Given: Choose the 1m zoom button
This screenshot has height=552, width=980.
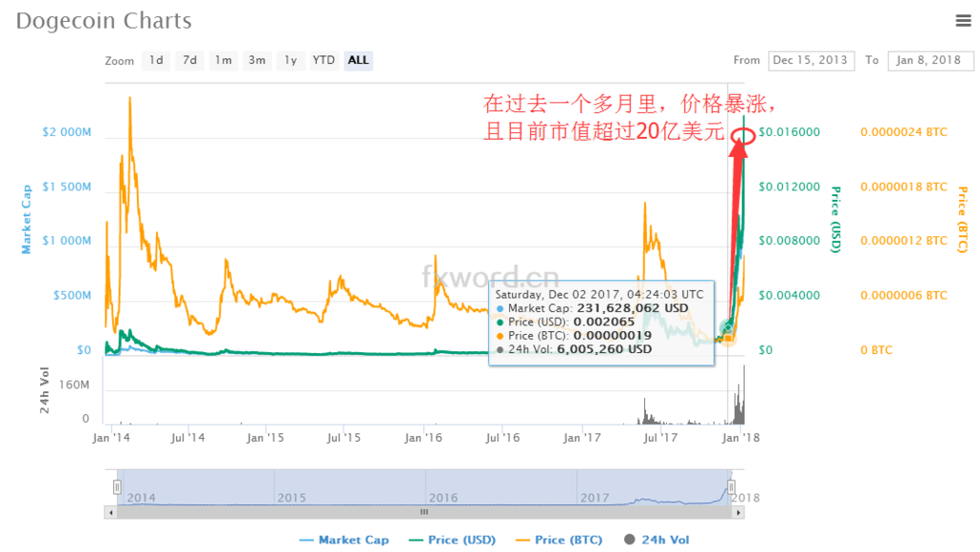Looking at the screenshot, I should click(x=223, y=60).
